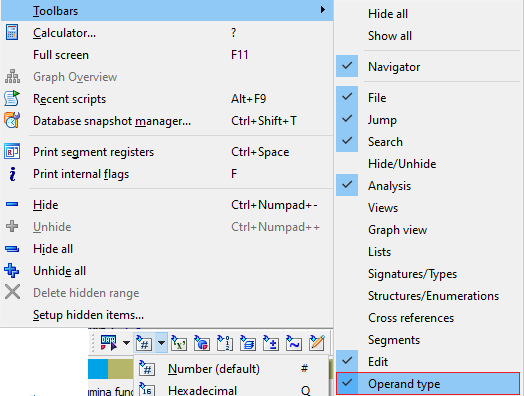
Task: Uncheck the Analysis toolbar
Action: [x=428, y=186]
